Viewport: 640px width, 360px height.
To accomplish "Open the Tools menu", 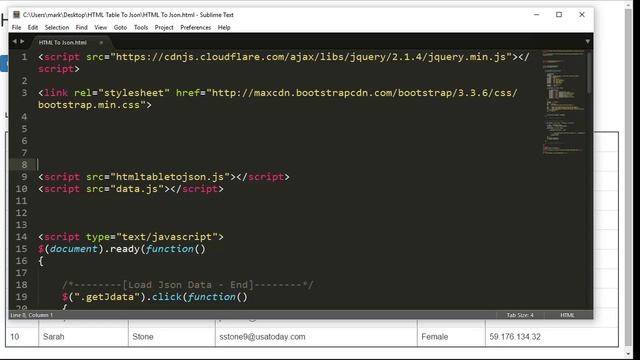I will (141, 27).
